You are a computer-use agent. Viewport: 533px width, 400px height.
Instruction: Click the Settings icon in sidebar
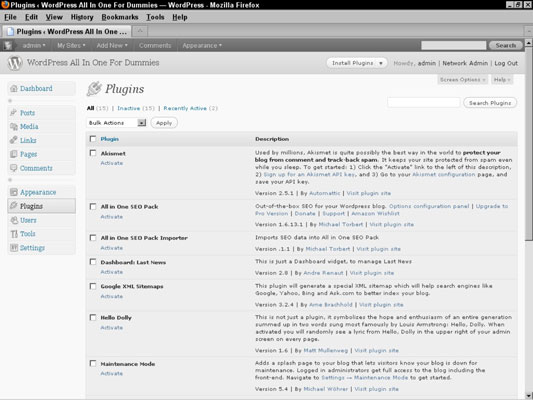pos(14,247)
